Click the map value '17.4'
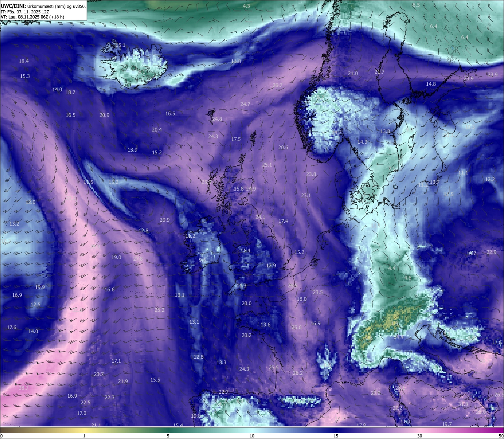Image resolution: width=504 pixels, height=439 pixels. (x=283, y=221)
